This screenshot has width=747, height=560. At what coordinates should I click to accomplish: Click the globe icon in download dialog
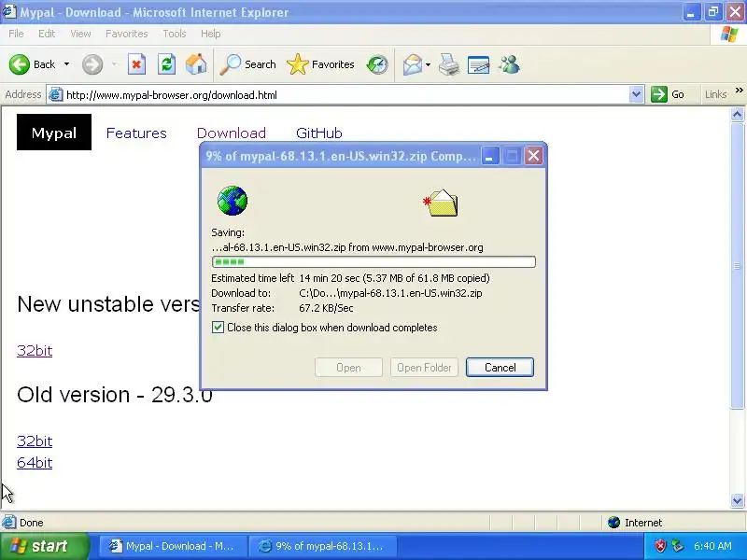[232, 201]
